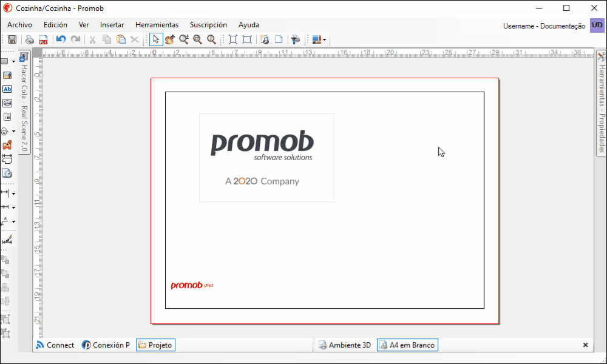Click the framed picture stamp icon in the sidebar
Image resolution: width=607 pixels, height=364 pixels.
pos(7,103)
